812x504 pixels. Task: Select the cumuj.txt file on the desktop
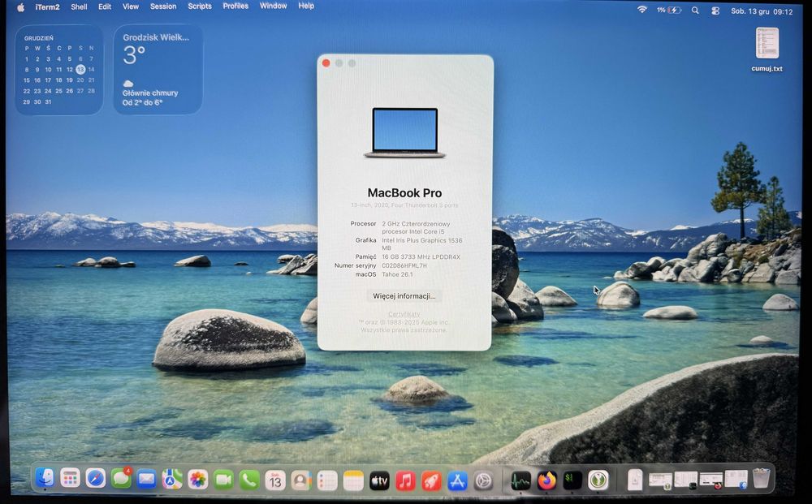(767, 50)
